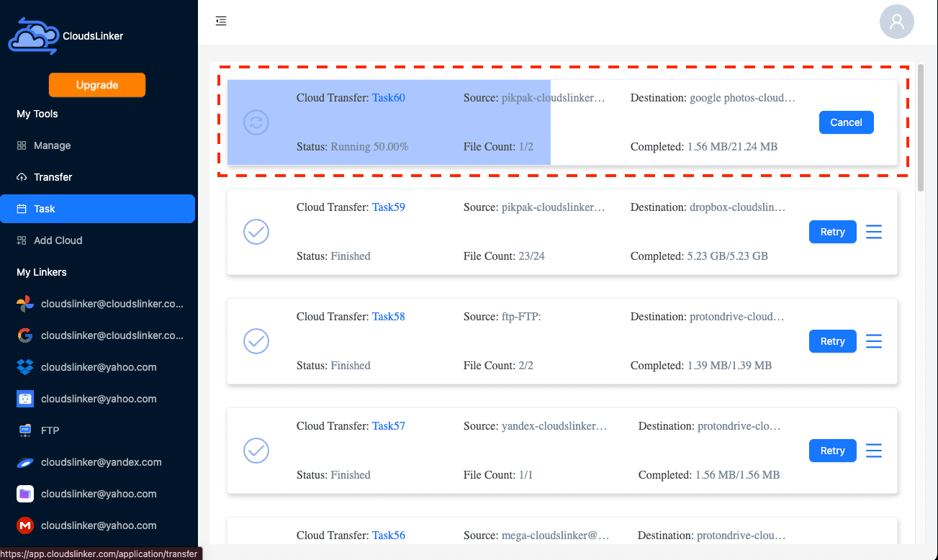The image size is (938, 560).
Task: Click the mega-cloudslinker source text
Action: tap(556, 536)
